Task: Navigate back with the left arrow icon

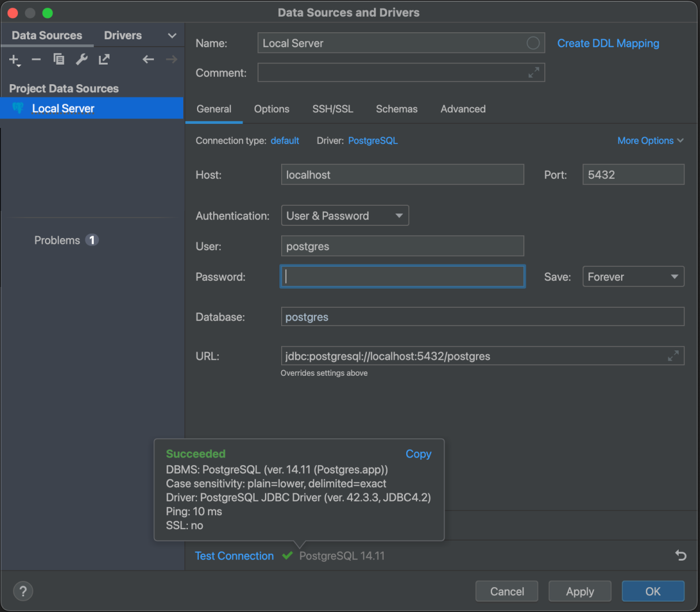Action: pos(148,59)
